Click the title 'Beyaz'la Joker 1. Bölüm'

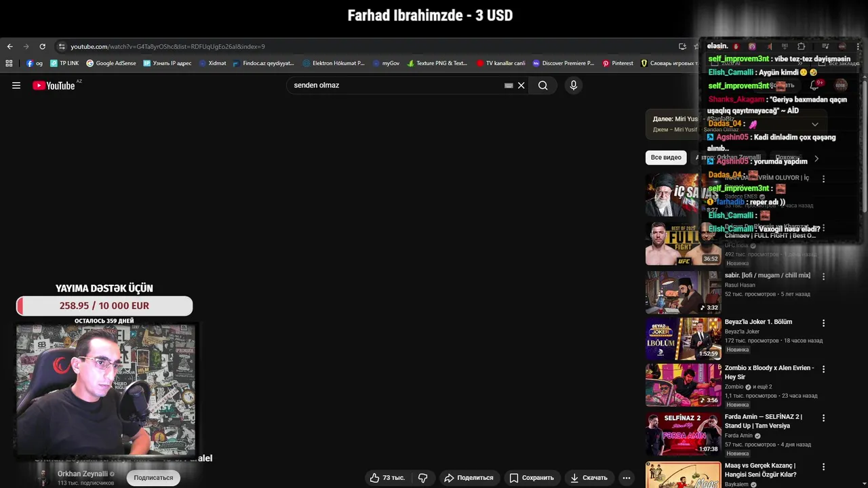758,322
